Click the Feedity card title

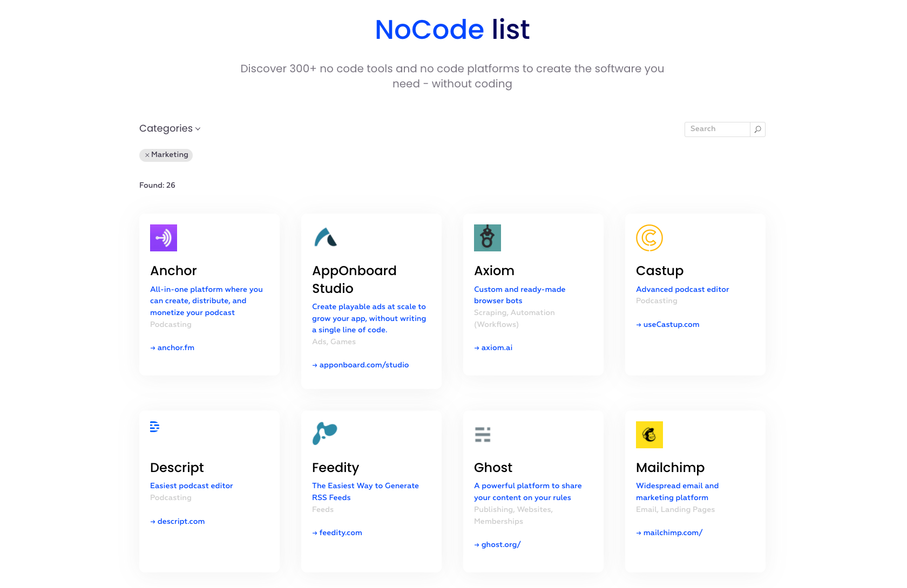(x=335, y=468)
